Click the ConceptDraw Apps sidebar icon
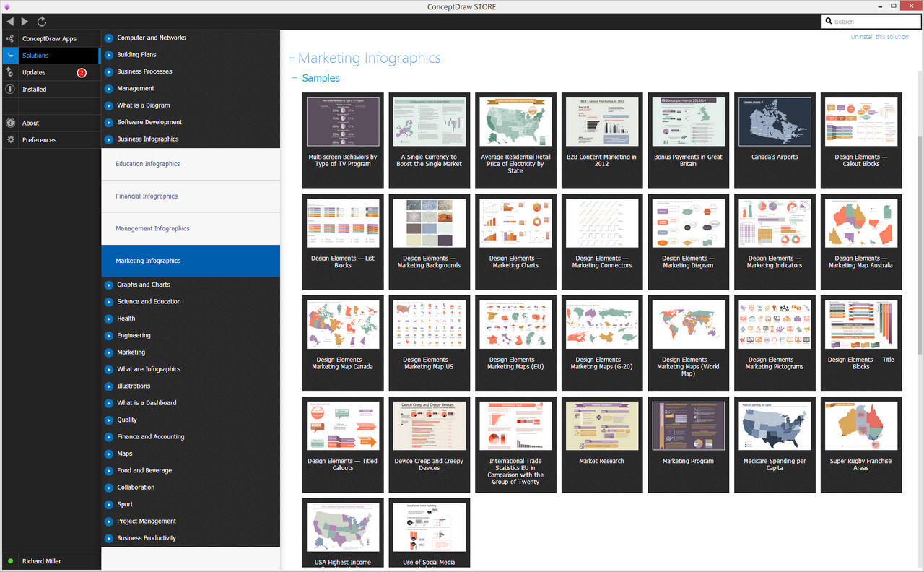This screenshot has width=924, height=572. [x=10, y=38]
